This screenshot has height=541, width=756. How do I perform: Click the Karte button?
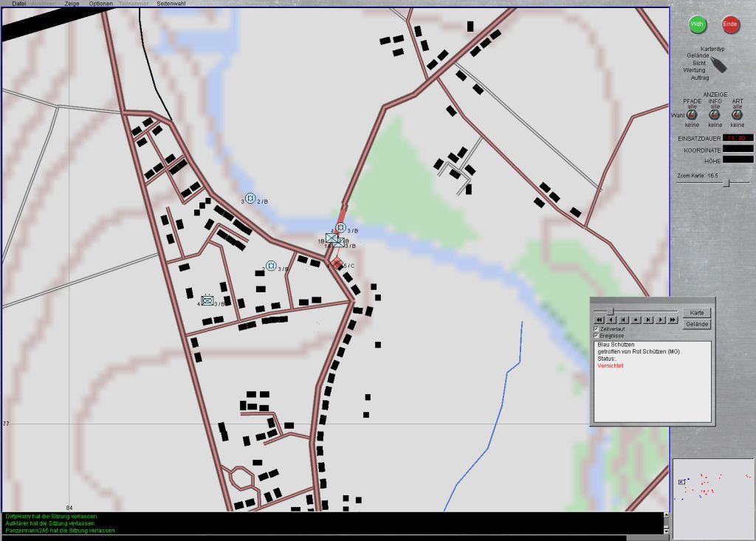pos(697,313)
